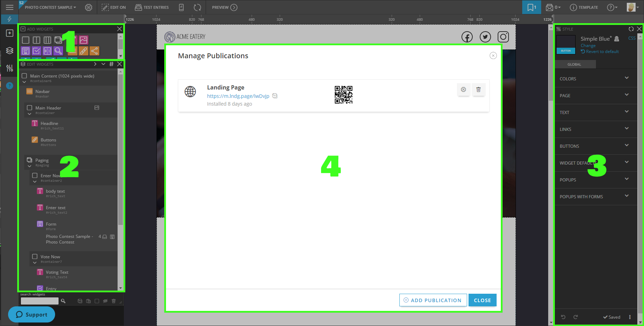Select the Global tab in Style panel
The image size is (644, 326).
[574, 64]
